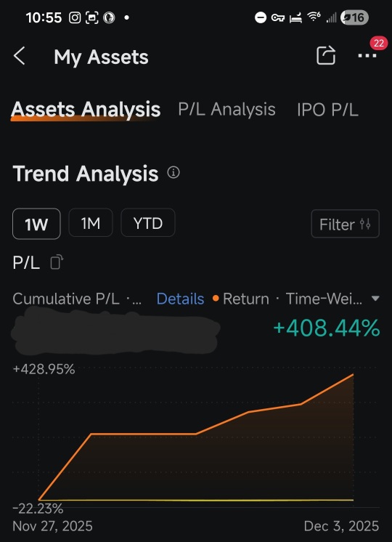The width and height of the screenshot is (392, 542).
Task: Expand the Return Time-Weighted dropdown arrow
Action: pyautogui.click(x=375, y=299)
